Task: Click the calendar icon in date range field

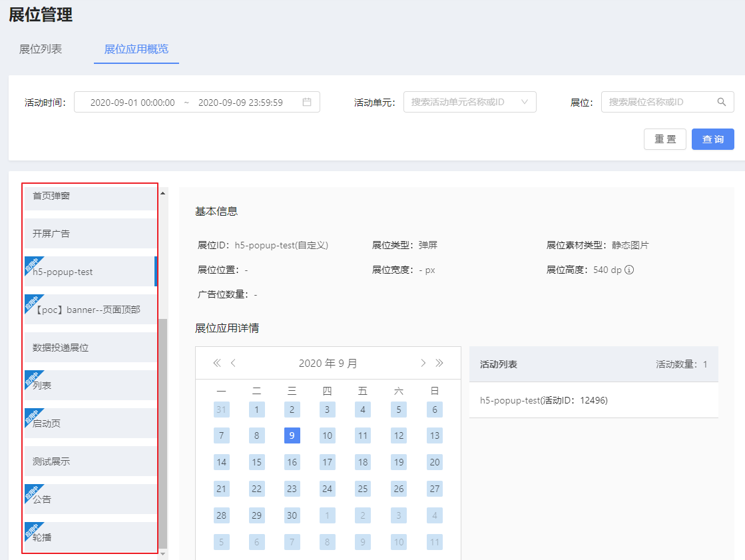Action: (x=307, y=102)
